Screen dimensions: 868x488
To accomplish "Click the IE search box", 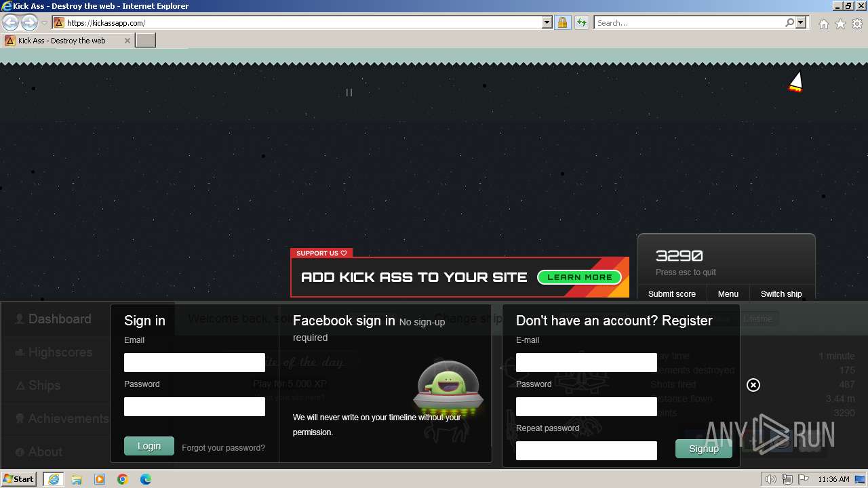I will click(689, 22).
